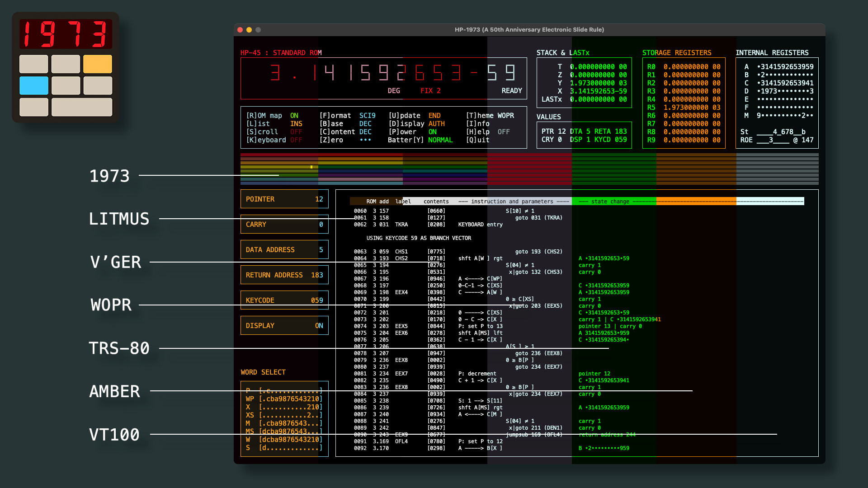868x488 pixels.
Task: Click the 'contents' column header
Action: click(436, 202)
